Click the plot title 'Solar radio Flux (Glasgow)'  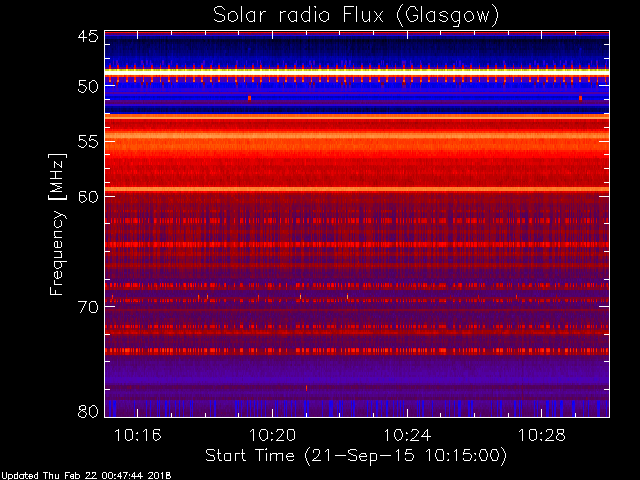tap(356, 16)
